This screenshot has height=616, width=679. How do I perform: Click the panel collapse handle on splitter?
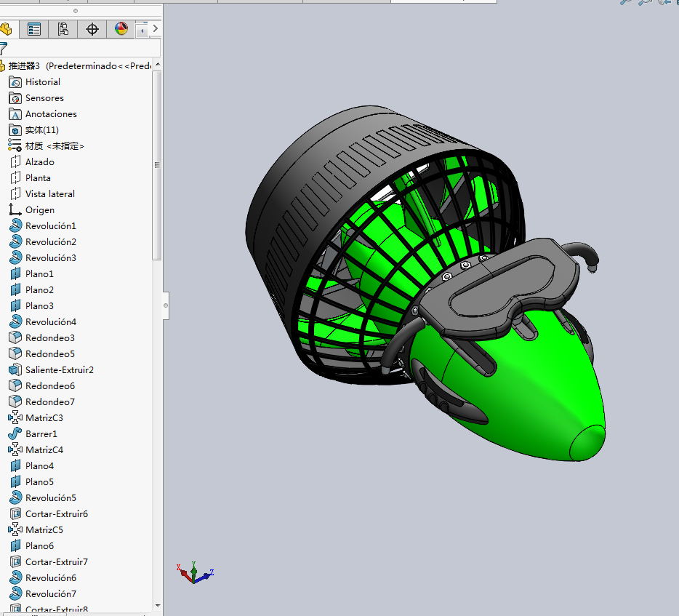pyautogui.click(x=166, y=305)
